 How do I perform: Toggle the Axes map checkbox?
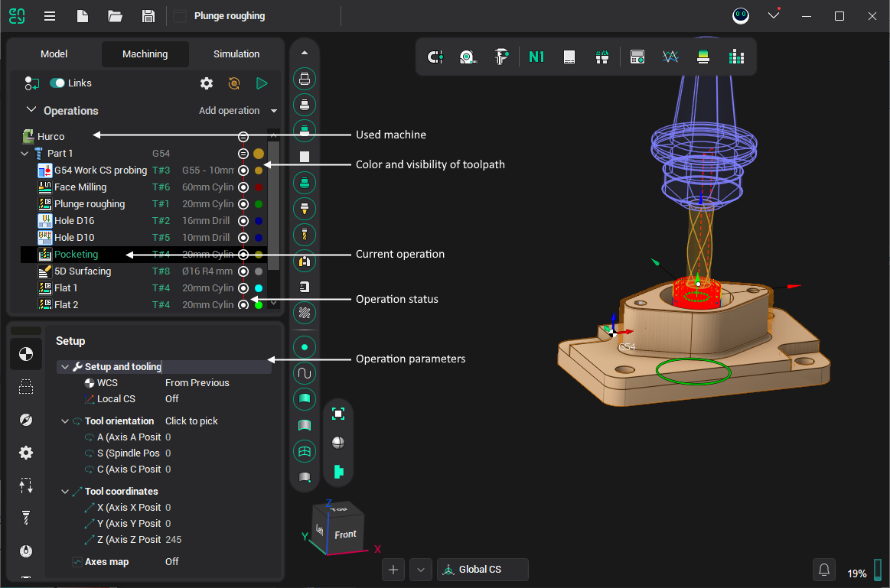coord(77,562)
